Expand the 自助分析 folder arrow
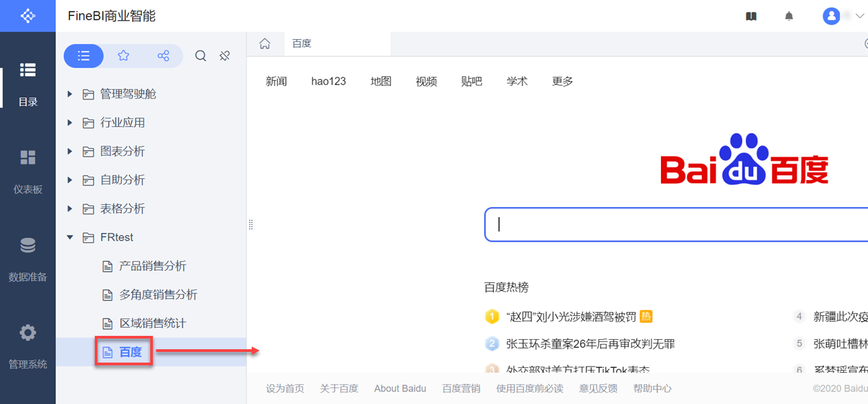This screenshot has width=868, height=404. tap(70, 180)
